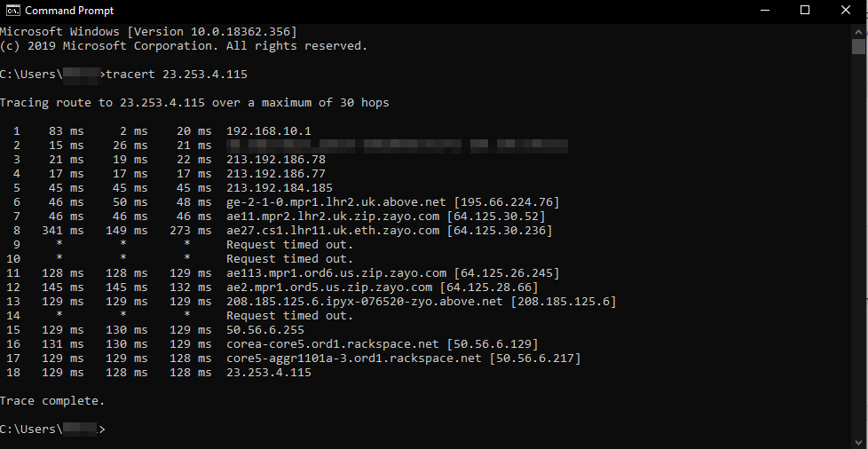Click the final hop 18 address 23.253.4.115
The image size is (868, 449).
pyautogui.click(x=269, y=373)
